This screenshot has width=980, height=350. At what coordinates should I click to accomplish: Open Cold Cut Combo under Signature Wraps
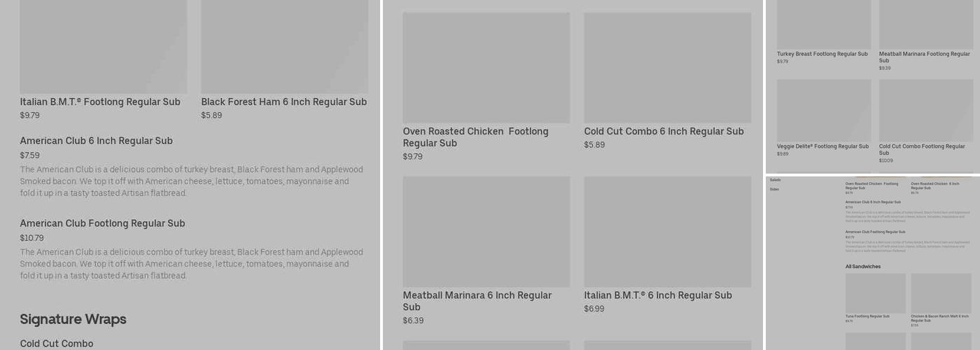(x=57, y=344)
